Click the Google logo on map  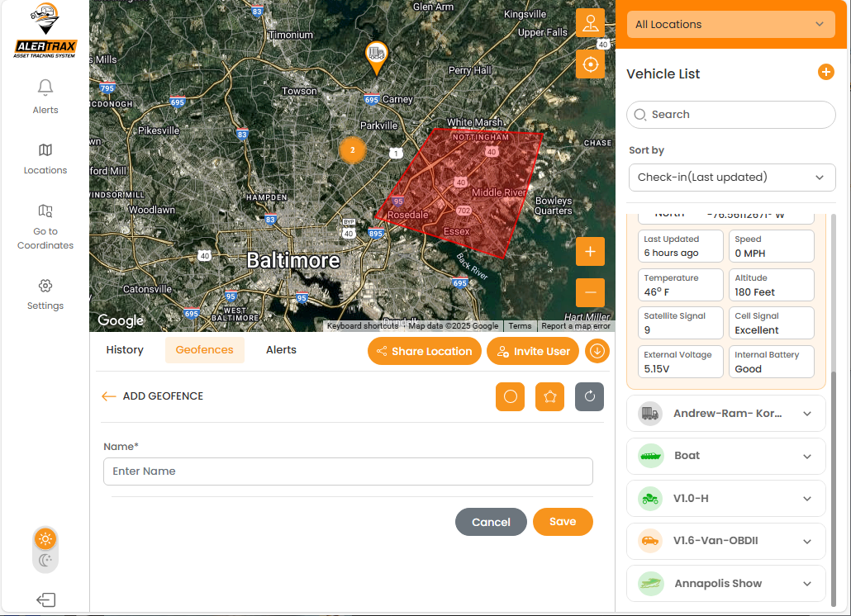121,320
